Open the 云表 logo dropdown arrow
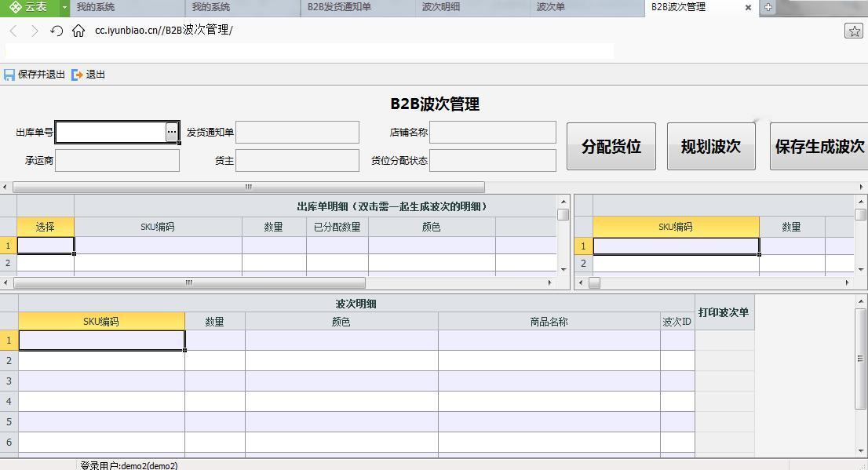This screenshot has width=868, height=470. (x=64, y=8)
